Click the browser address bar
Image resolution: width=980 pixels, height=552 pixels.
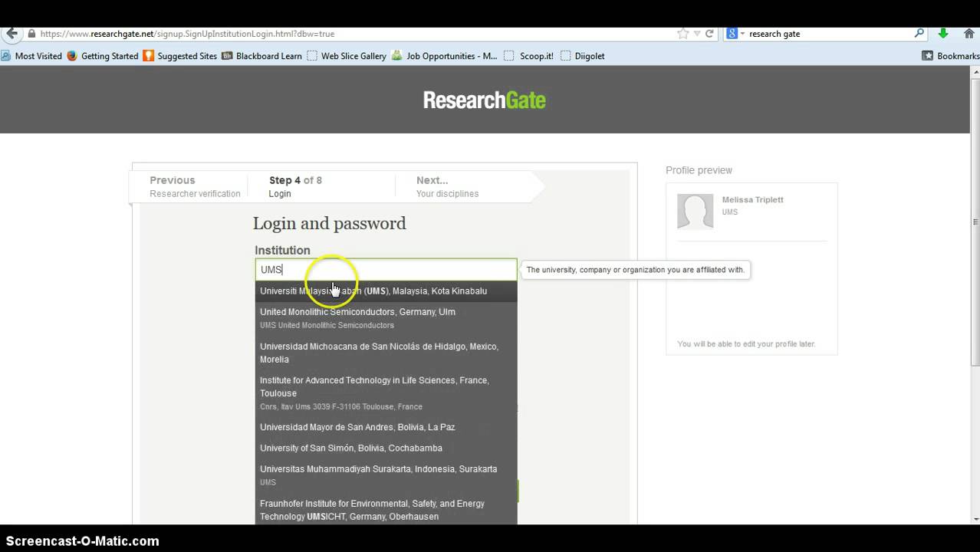tap(353, 34)
